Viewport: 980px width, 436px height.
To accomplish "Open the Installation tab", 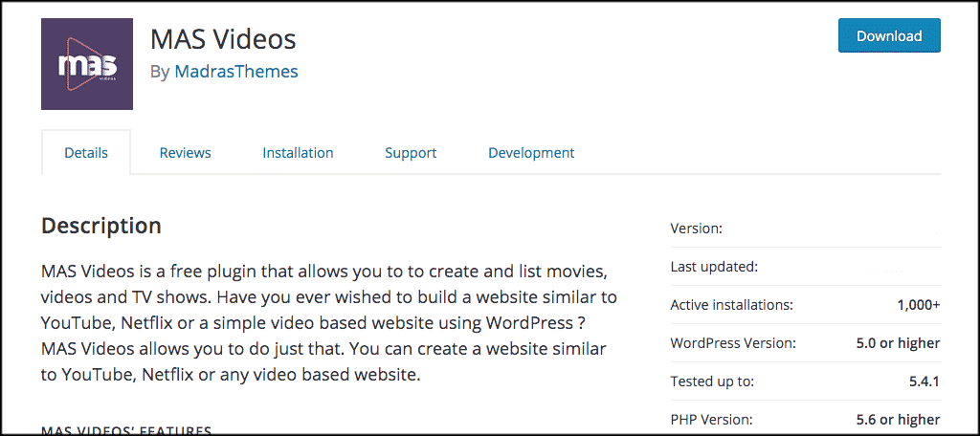I will point(298,152).
